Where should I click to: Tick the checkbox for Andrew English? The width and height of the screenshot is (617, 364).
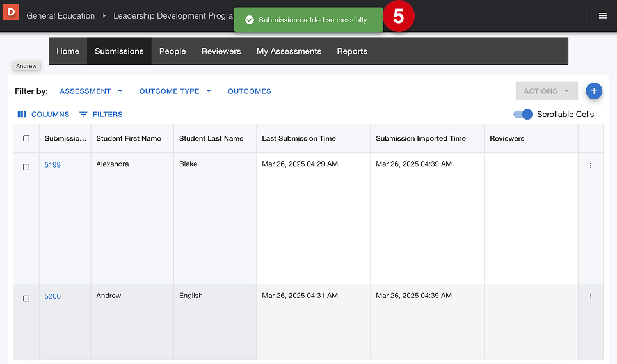(x=26, y=298)
